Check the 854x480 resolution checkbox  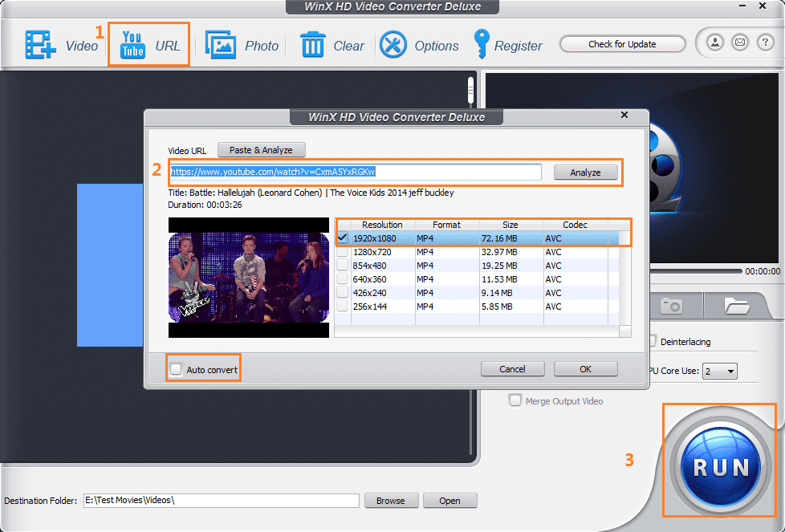343,266
